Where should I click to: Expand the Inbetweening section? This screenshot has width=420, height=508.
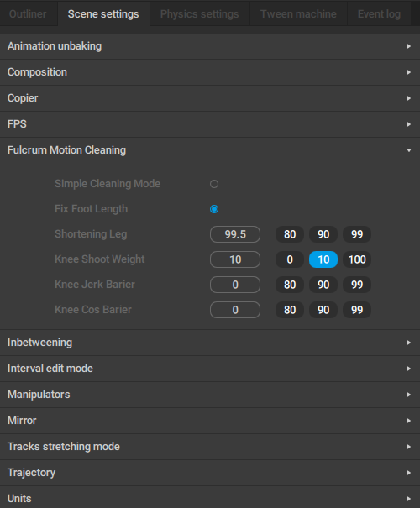click(210, 343)
